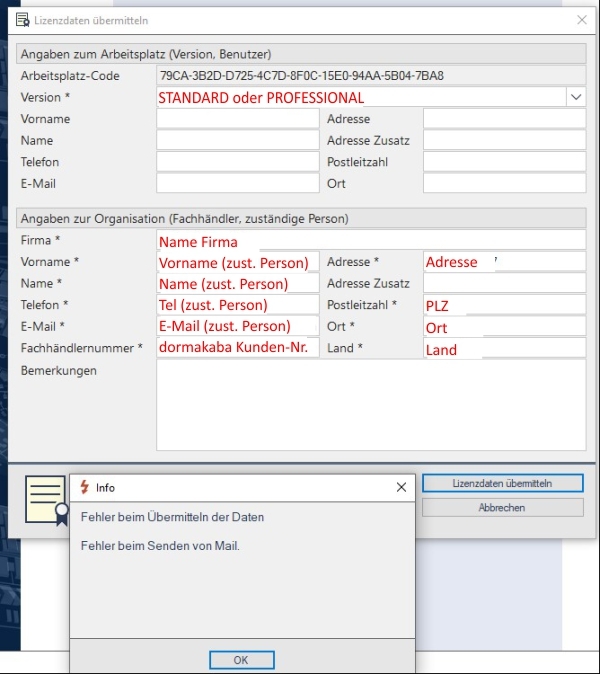Close the Lizenzdaten übermitteln window

tap(582, 19)
